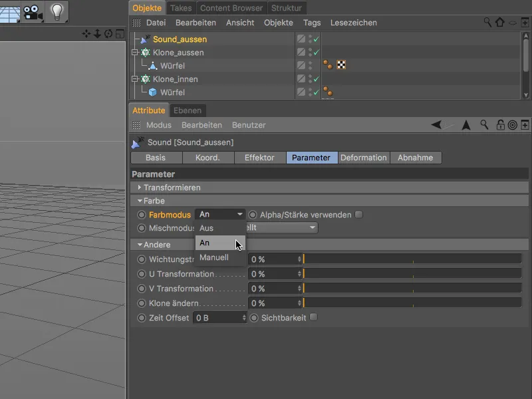Viewport: 532px width, 399px height.
Task: Click the Klone_innen cloner object icon
Action: point(146,78)
